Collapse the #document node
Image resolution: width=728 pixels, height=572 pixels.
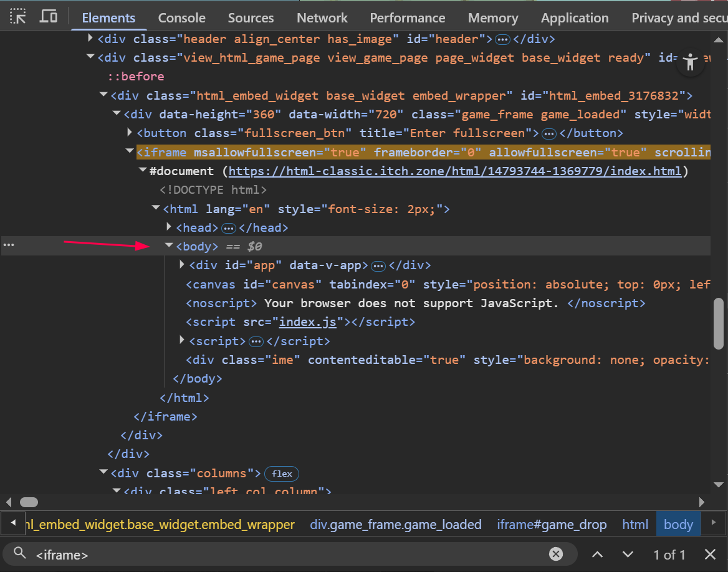coord(143,170)
